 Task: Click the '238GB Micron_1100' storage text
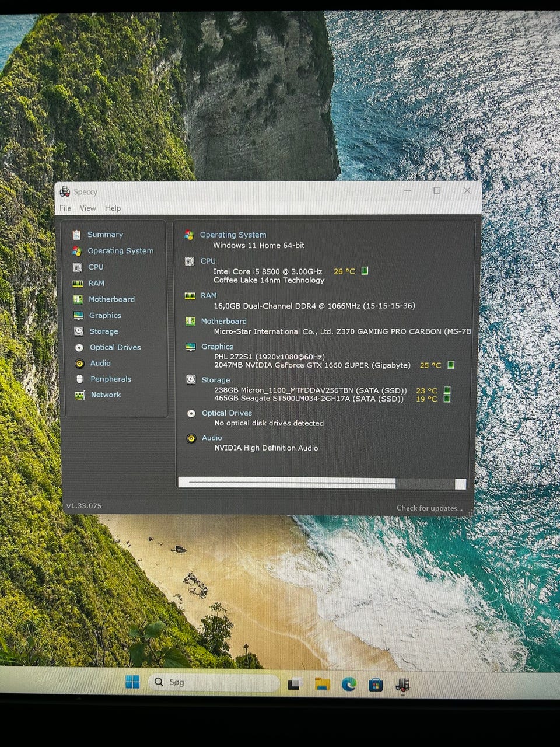(x=247, y=390)
